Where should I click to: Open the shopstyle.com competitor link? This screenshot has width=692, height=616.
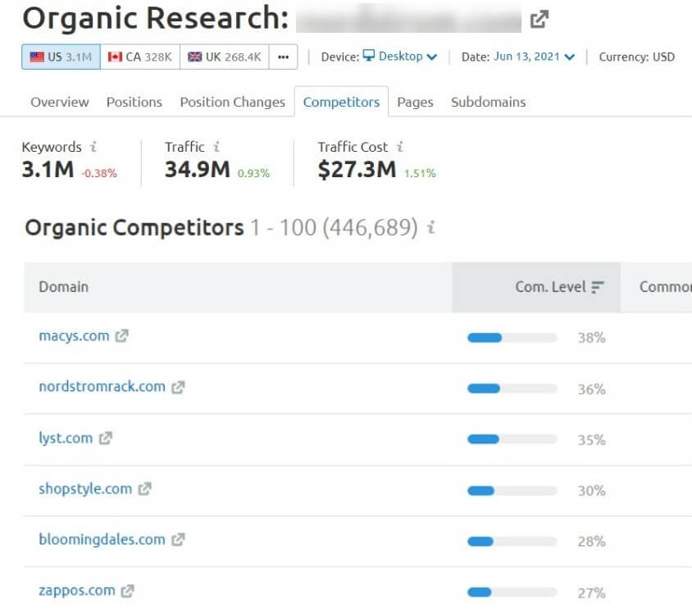(x=85, y=489)
